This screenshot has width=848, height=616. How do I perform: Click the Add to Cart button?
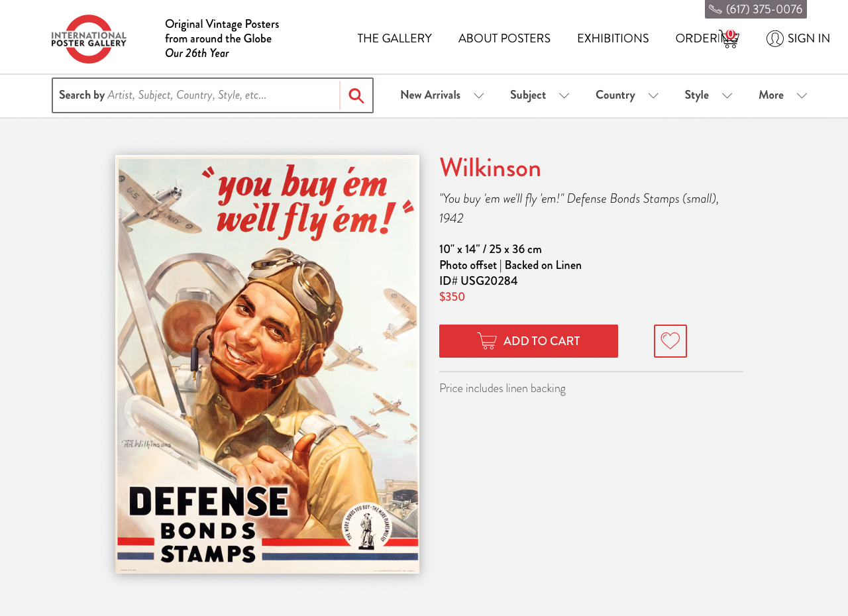coord(529,341)
